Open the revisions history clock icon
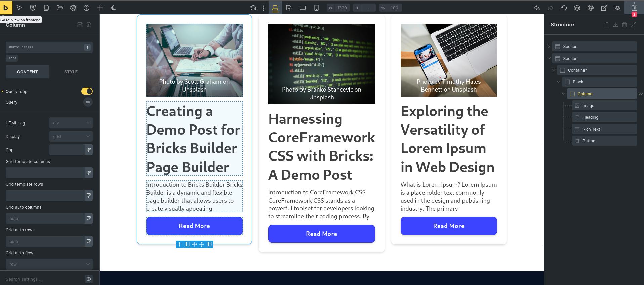Screen dimensions: 644x285 (x=564, y=8)
